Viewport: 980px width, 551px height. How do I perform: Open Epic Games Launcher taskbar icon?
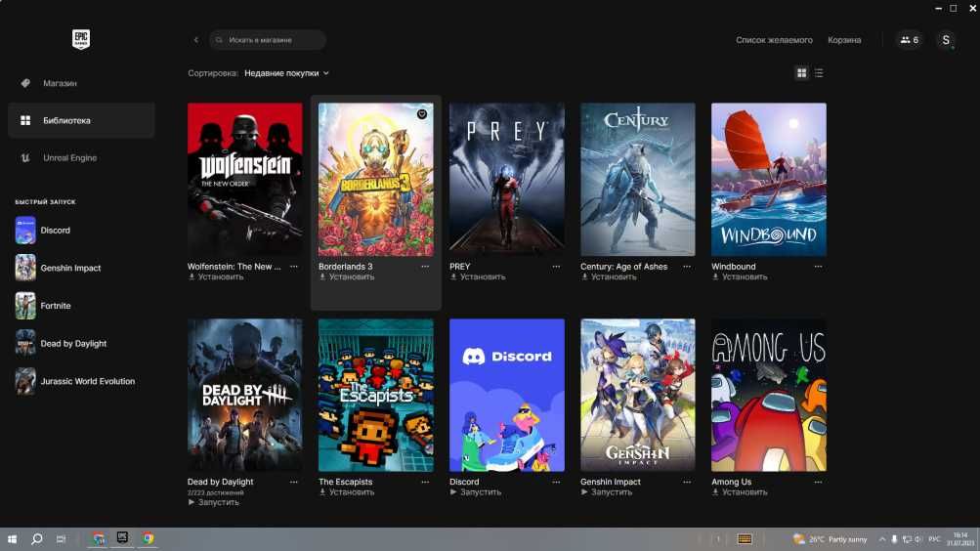[122, 538]
